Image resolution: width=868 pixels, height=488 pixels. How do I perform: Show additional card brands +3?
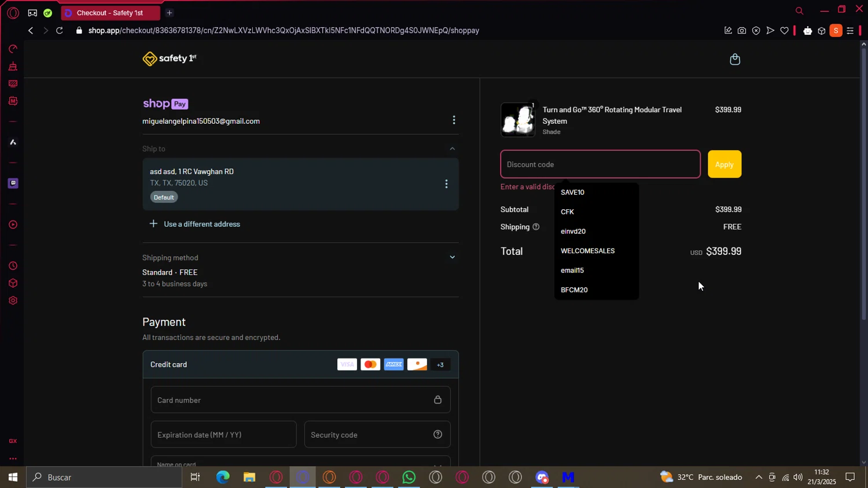[x=440, y=365]
